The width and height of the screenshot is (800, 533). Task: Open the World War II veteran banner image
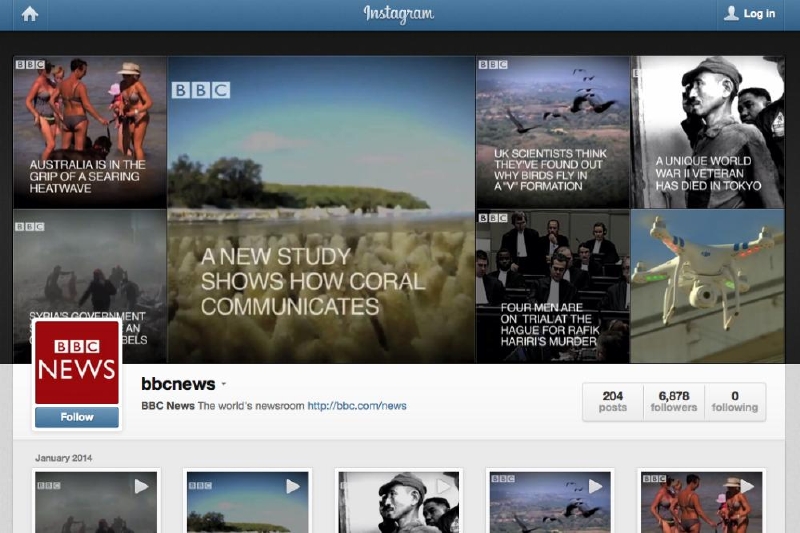coord(708,132)
